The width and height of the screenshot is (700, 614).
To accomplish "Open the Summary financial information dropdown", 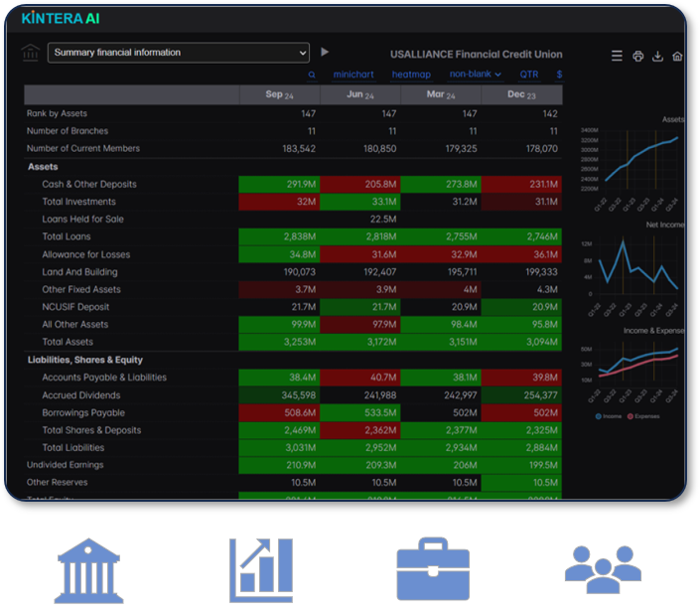I will click(x=178, y=53).
